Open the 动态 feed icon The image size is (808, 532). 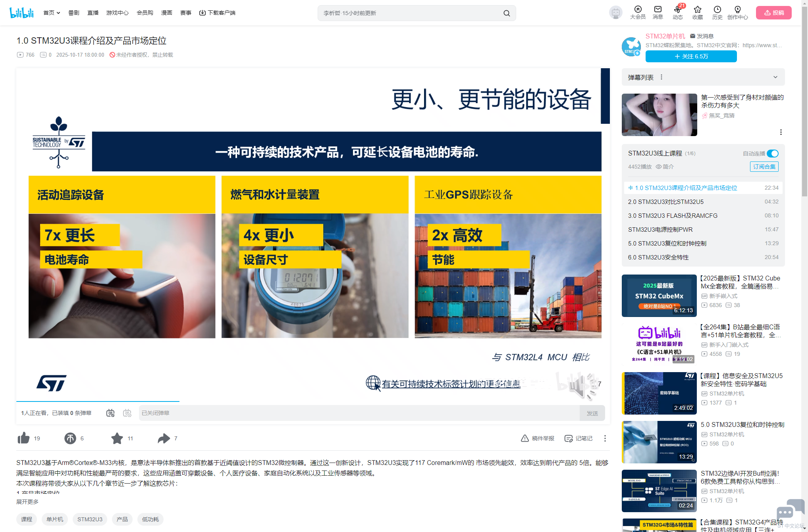click(x=678, y=13)
